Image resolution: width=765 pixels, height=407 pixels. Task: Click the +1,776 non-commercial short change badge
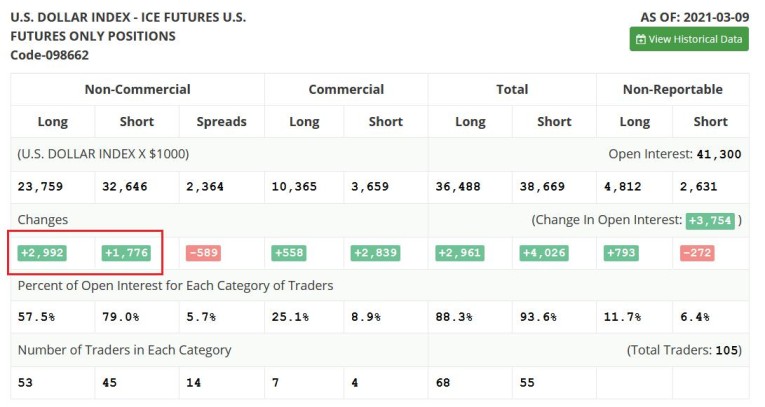pyautogui.click(x=126, y=253)
